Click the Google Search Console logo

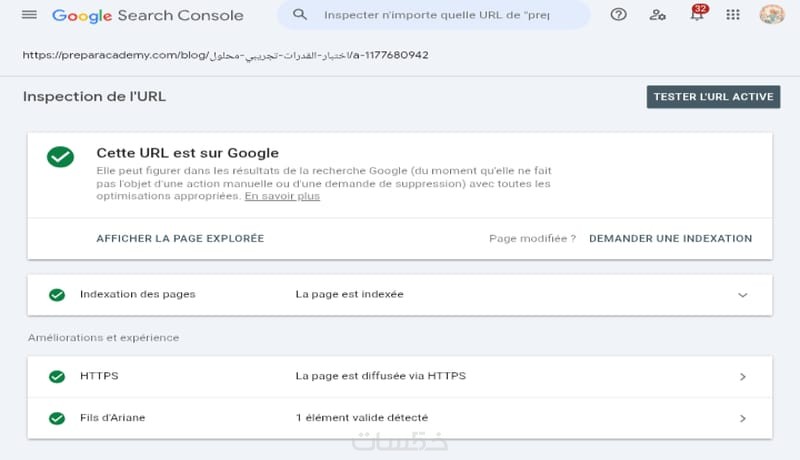click(x=148, y=16)
